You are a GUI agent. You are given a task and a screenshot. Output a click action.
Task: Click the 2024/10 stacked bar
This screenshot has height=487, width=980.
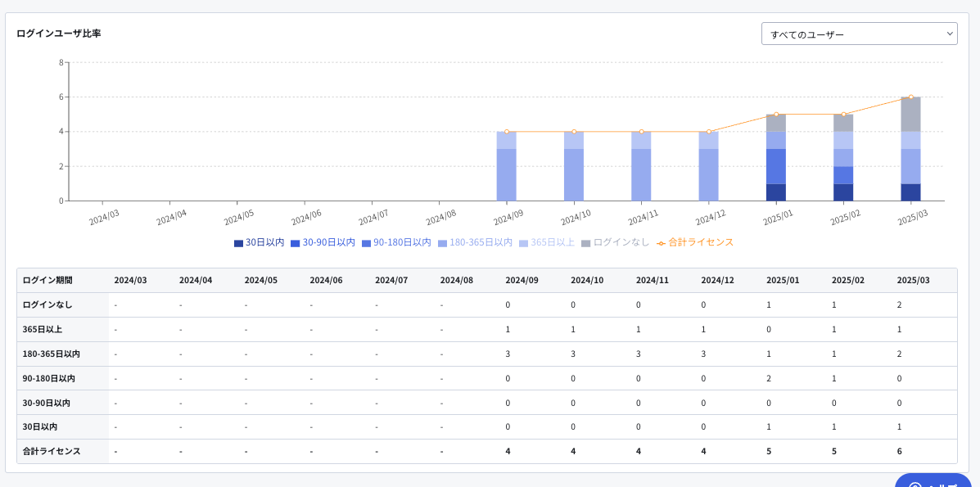574,166
